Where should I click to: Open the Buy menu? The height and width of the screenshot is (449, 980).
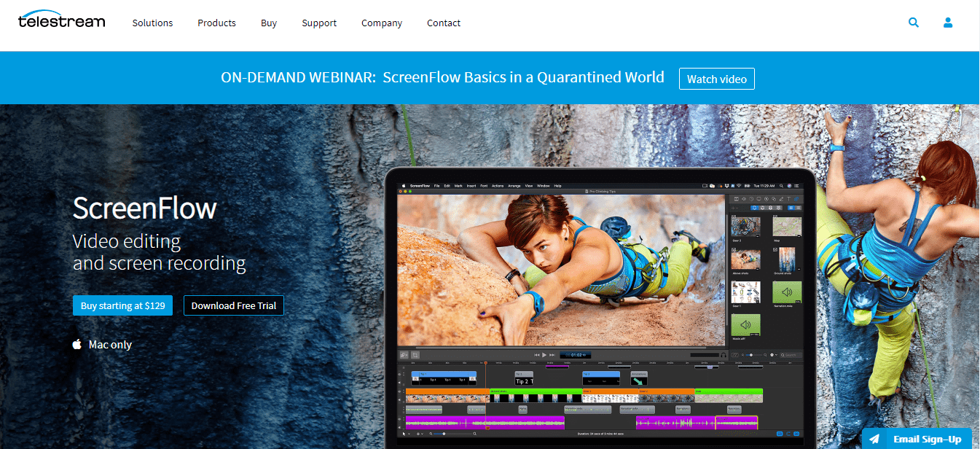[269, 23]
